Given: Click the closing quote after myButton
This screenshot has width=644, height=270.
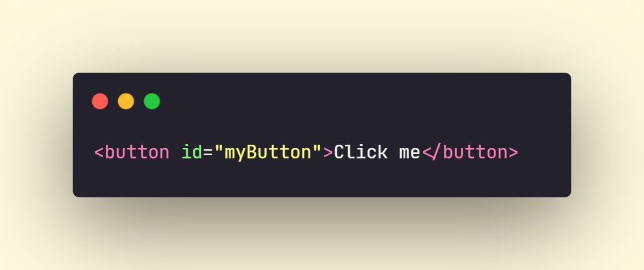Looking at the screenshot, I should (317, 148).
